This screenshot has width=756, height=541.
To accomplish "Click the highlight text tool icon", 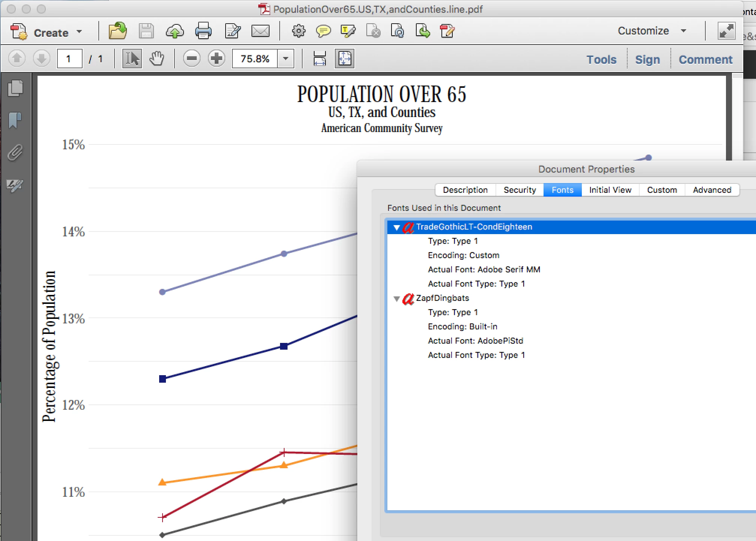I will (x=348, y=31).
